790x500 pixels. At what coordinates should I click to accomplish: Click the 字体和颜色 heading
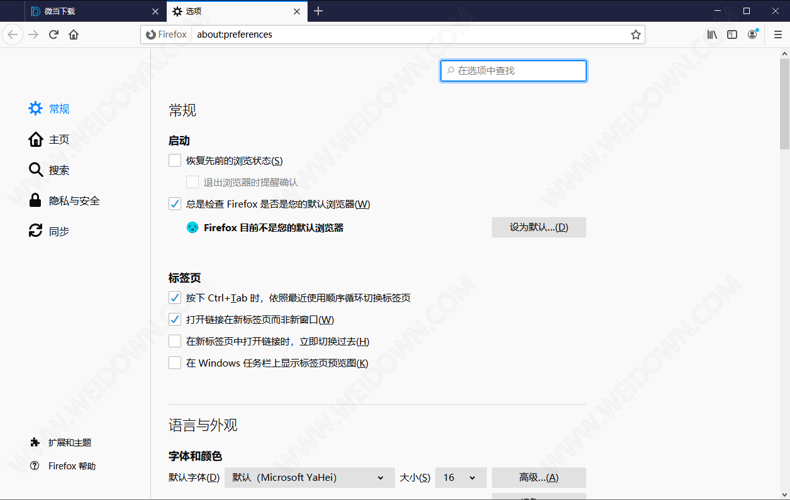click(195, 456)
